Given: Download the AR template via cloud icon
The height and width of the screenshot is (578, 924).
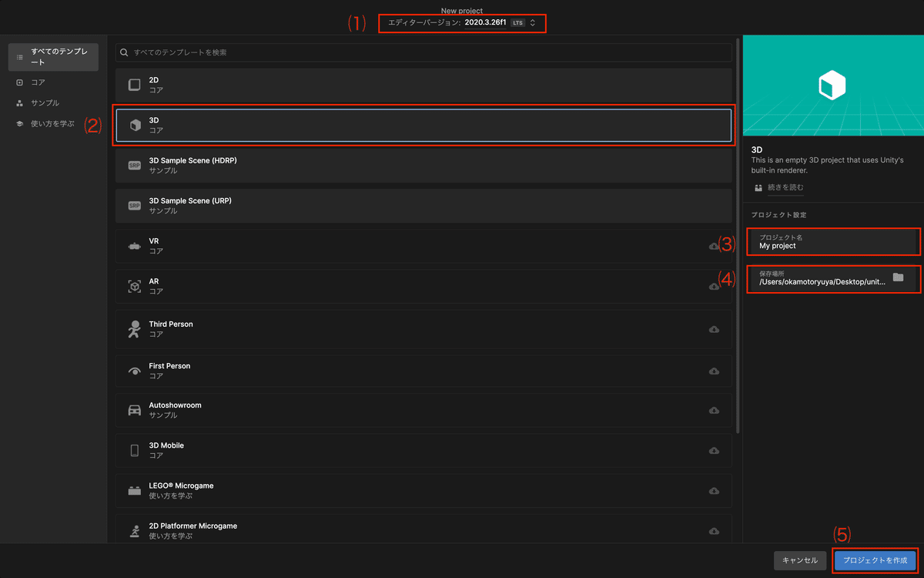Looking at the screenshot, I should point(714,287).
